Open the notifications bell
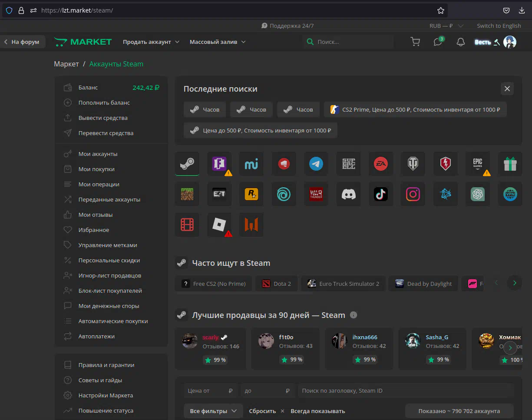532x420 pixels. 461,42
